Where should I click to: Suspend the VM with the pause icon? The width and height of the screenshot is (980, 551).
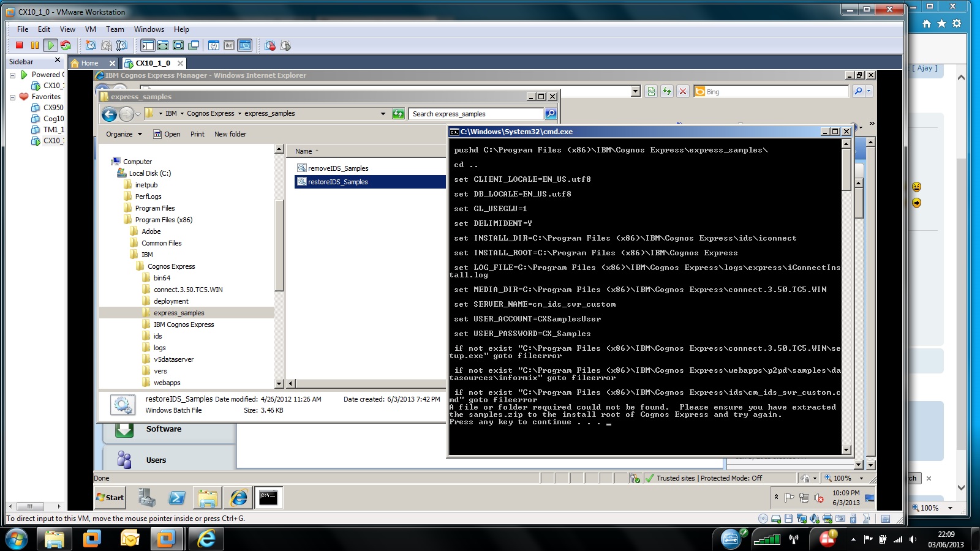pyautogui.click(x=34, y=45)
